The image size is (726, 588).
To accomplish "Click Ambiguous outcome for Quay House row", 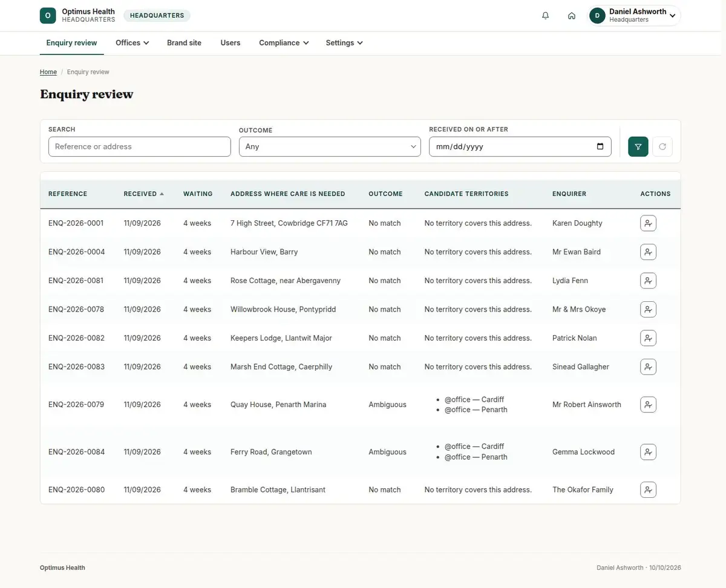I will point(387,405).
